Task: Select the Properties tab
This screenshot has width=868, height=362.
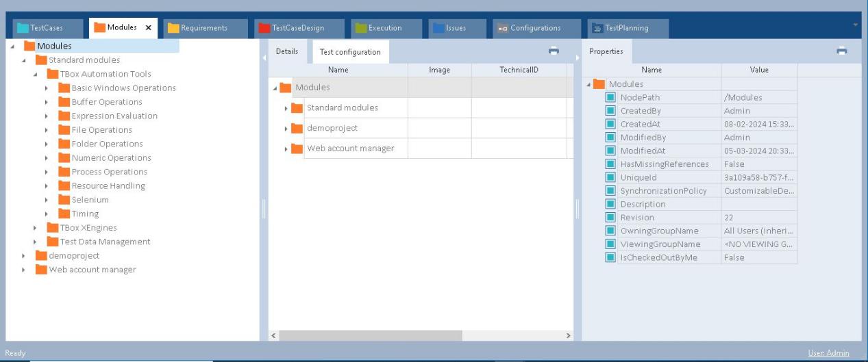Action: [x=606, y=51]
